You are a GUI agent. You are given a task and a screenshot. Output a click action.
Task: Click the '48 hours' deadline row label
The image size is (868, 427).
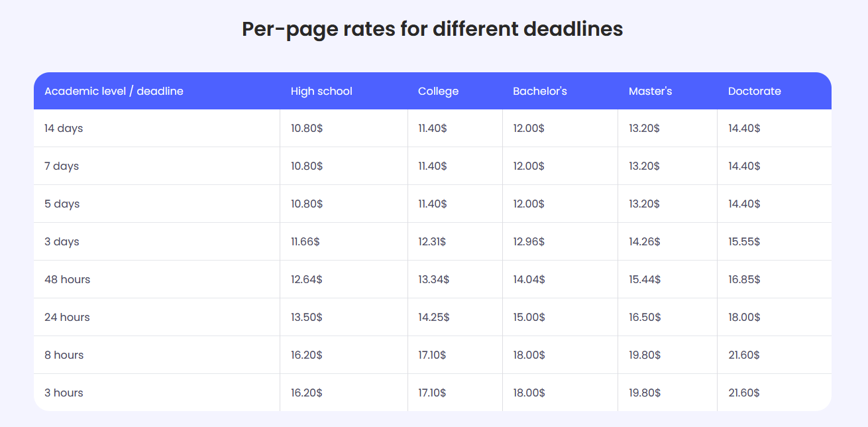pyautogui.click(x=67, y=279)
